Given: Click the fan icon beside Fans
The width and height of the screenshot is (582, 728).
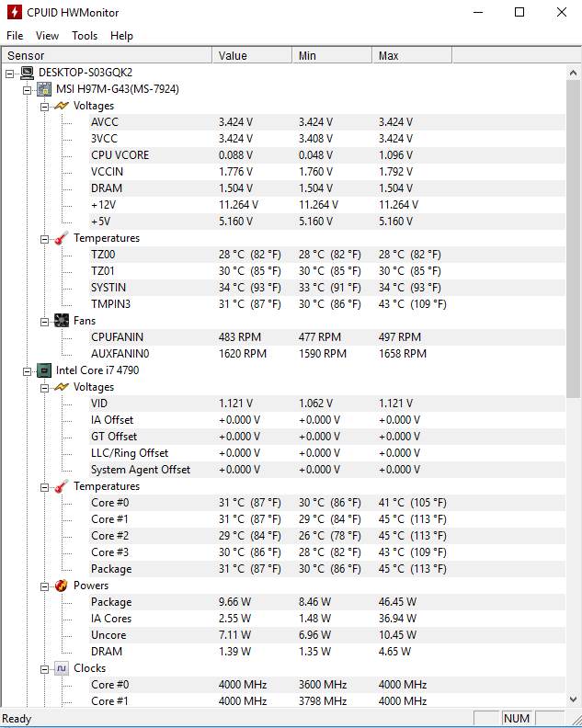Looking at the screenshot, I should click(62, 321).
